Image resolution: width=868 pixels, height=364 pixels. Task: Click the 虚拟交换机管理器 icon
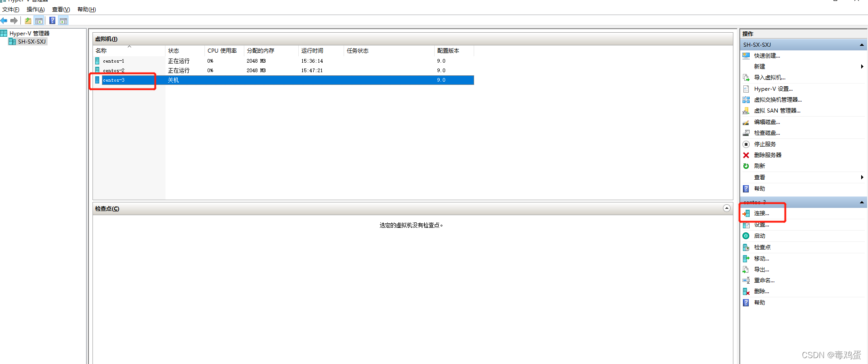(746, 100)
